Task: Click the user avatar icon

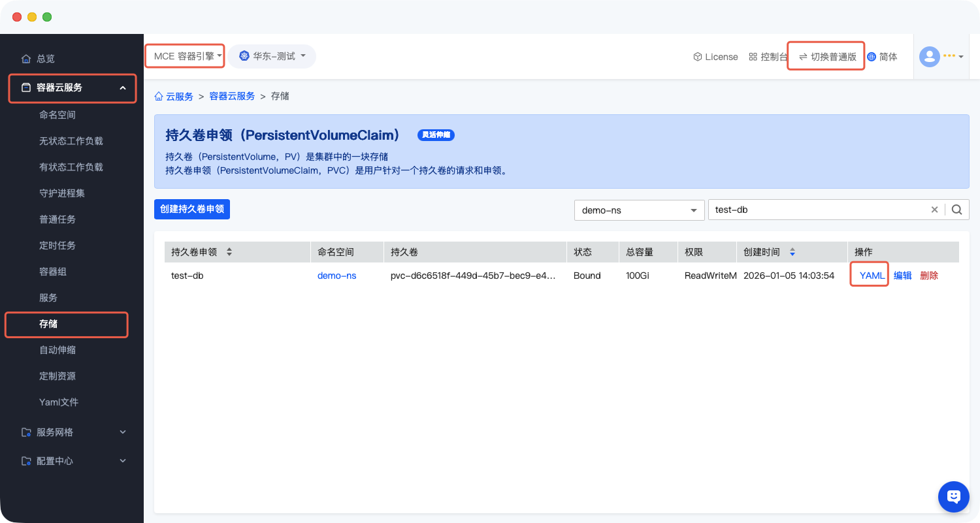Action: click(929, 57)
